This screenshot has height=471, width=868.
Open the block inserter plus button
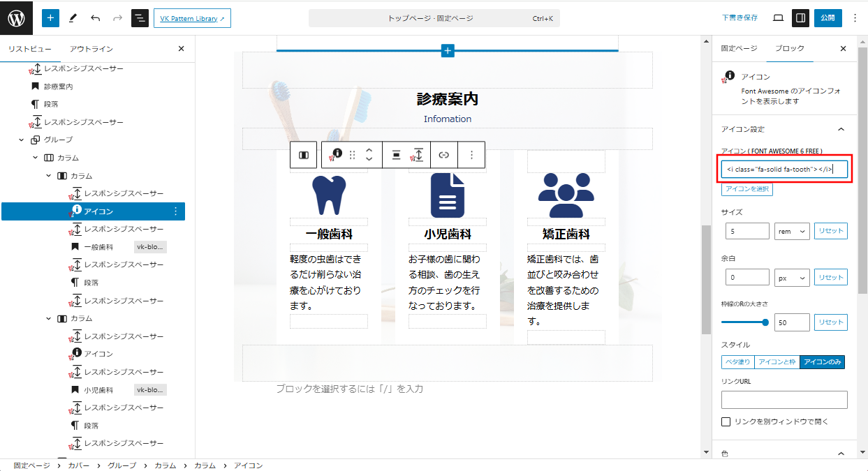click(x=50, y=18)
